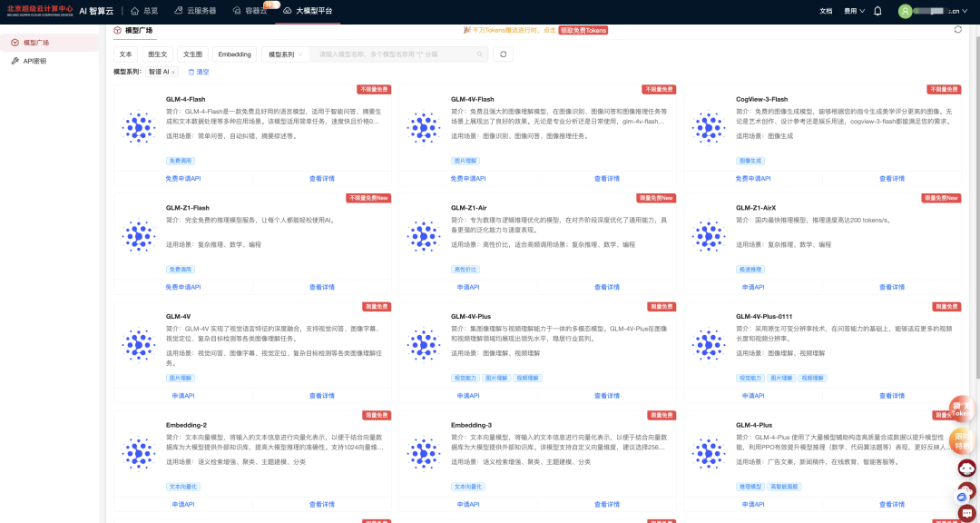Viewport: 980px width, 523px height.
Task: Click the 限时特惠 floating badge
Action: (x=963, y=440)
